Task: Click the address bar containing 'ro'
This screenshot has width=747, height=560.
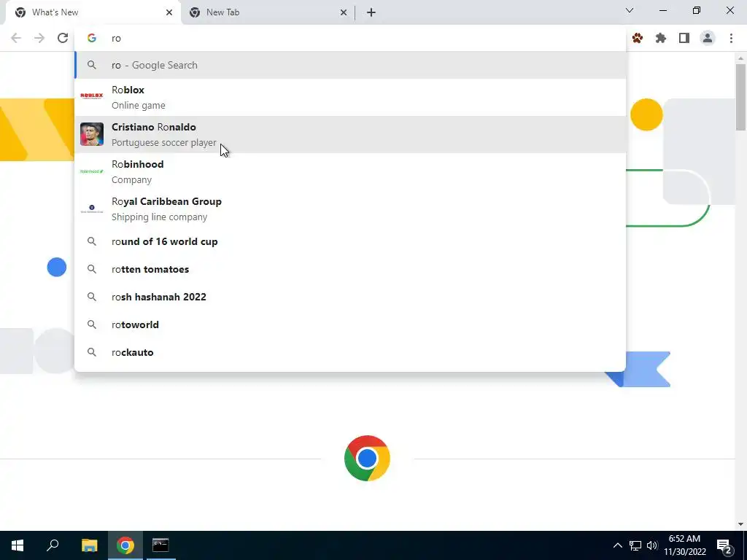Action: 350,38
